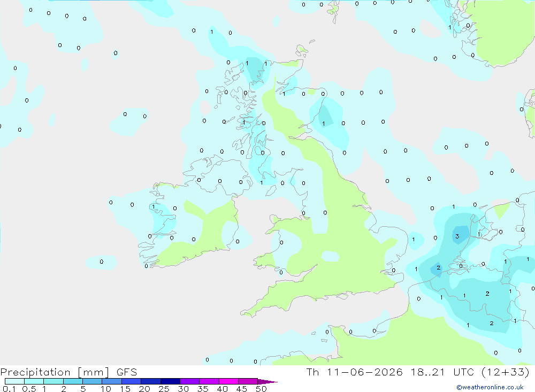The height and width of the screenshot is (392, 535).
Task: Open the weatheronline.co.uk copyright link
Action: click(x=490, y=387)
